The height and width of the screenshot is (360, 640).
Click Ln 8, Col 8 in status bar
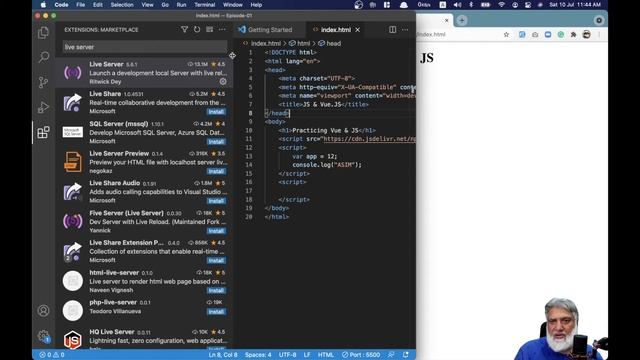pyautogui.click(x=223, y=355)
